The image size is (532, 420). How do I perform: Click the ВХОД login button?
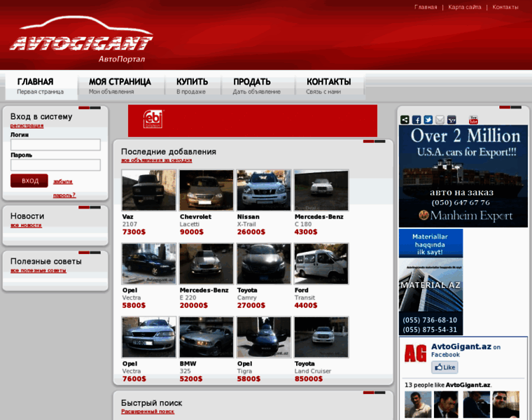[x=29, y=181]
